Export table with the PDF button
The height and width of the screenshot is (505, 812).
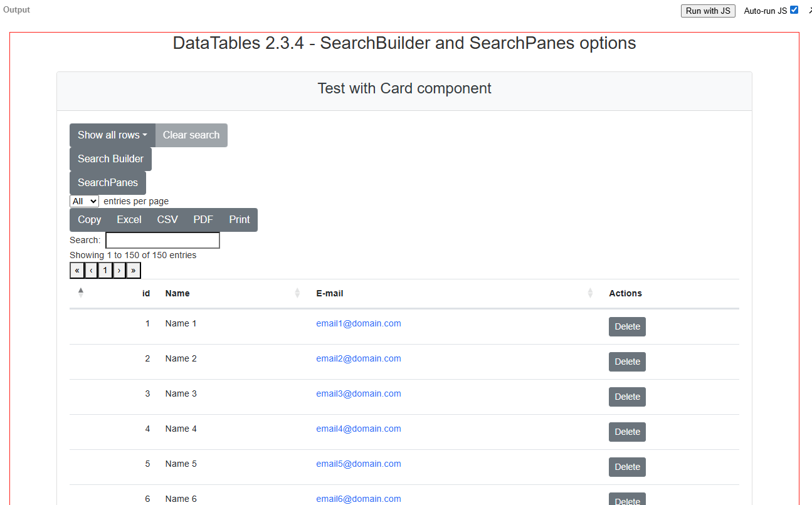click(x=203, y=220)
